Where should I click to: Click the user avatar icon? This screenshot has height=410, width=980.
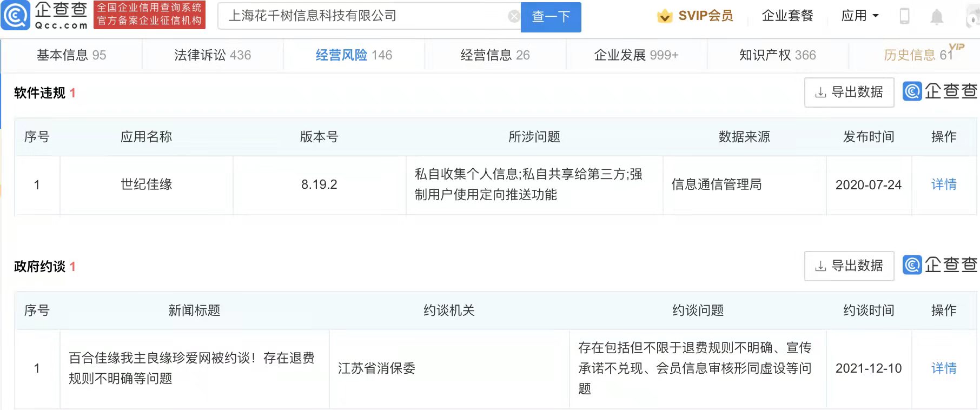[x=972, y=17]
